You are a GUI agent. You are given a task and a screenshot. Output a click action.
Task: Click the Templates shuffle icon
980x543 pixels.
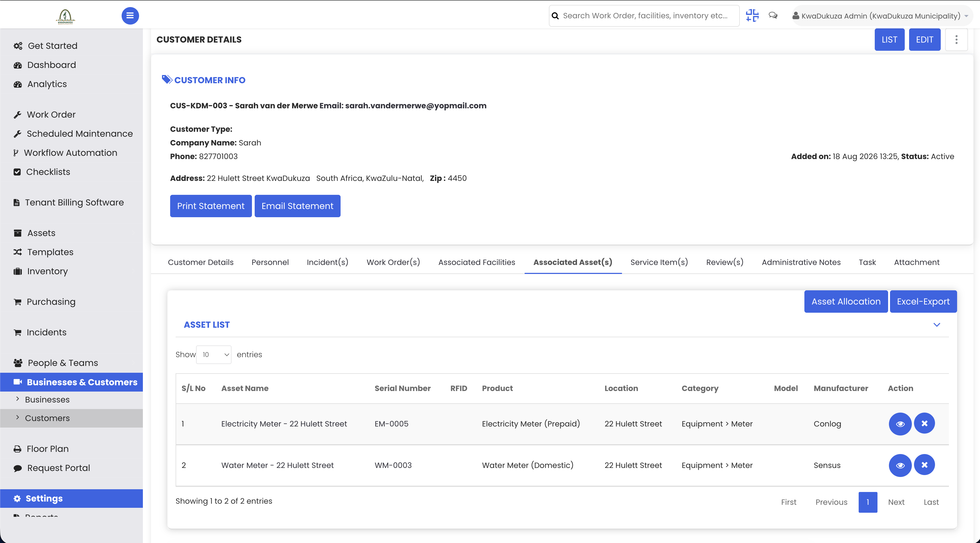[x=17, y=252]
